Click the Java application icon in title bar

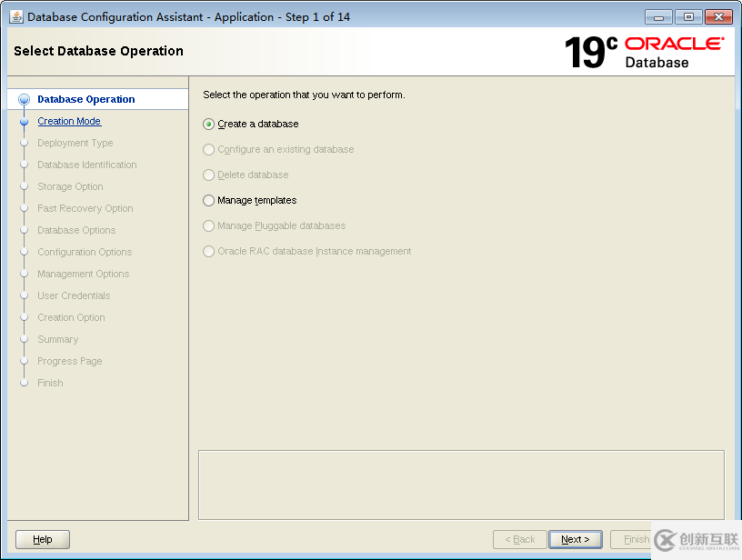tap(16, 16)
